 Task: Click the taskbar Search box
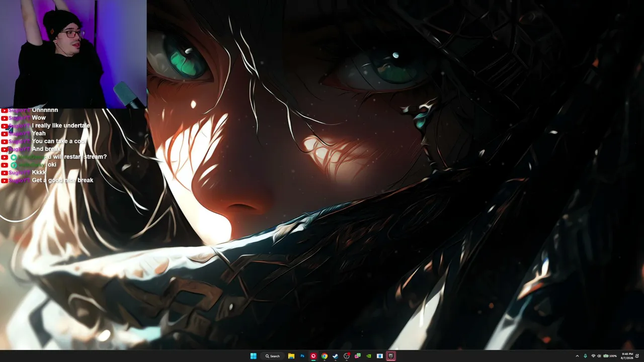[x=273, y=356]
